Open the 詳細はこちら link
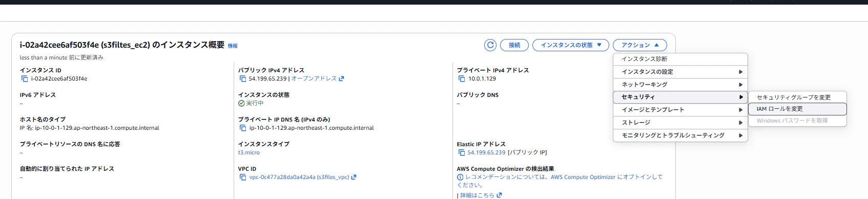Screen dimensions: 868x199 (x=477, y=195)
